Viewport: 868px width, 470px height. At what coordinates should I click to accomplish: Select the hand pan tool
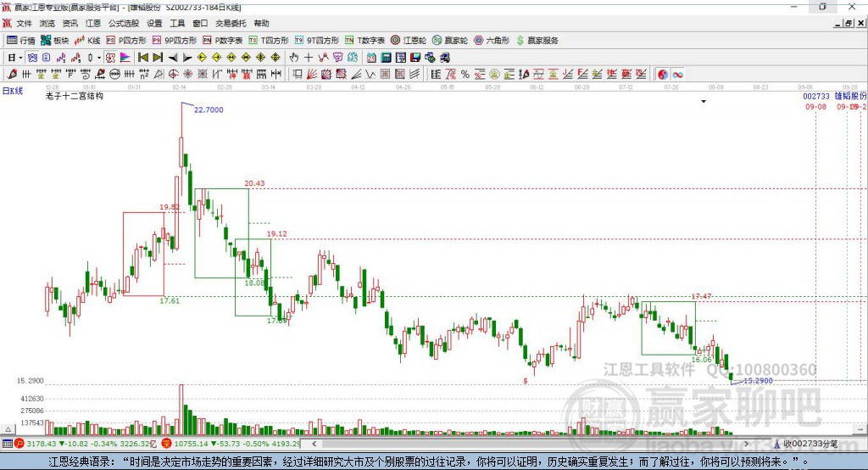coord(294,58)
